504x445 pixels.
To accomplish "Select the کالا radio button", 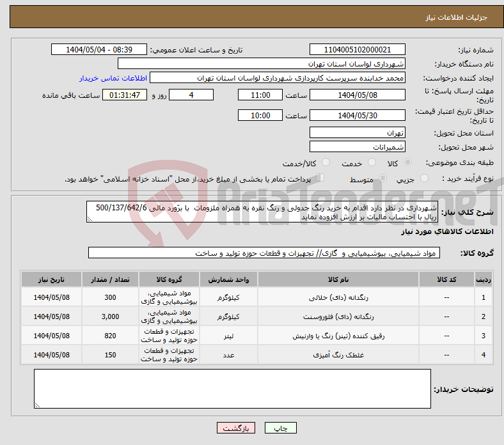I will coord(408,164).
